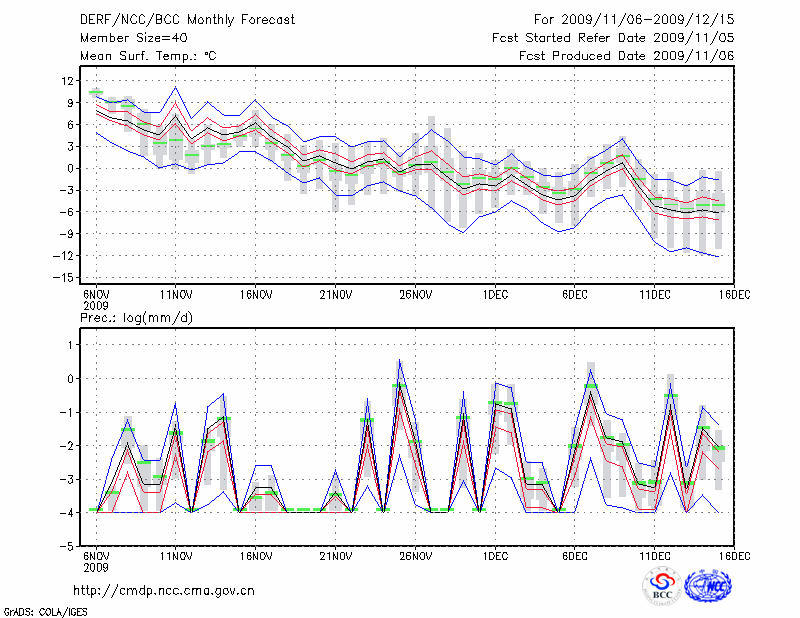Click the Prec.: log(mm/d) label
The height and width of the screenshot is (618, 800).
(136, 318)
